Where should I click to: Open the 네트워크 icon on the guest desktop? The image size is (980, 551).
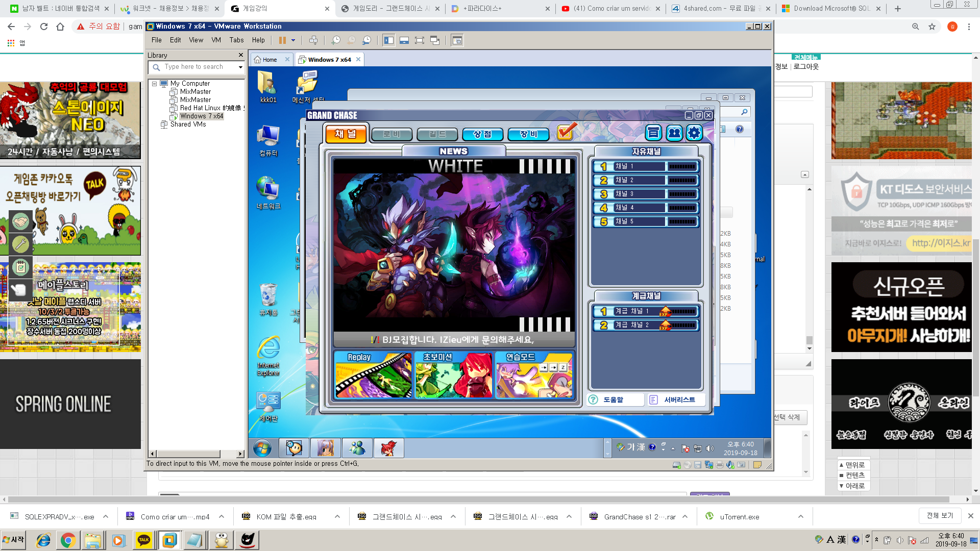coord(268,193)
